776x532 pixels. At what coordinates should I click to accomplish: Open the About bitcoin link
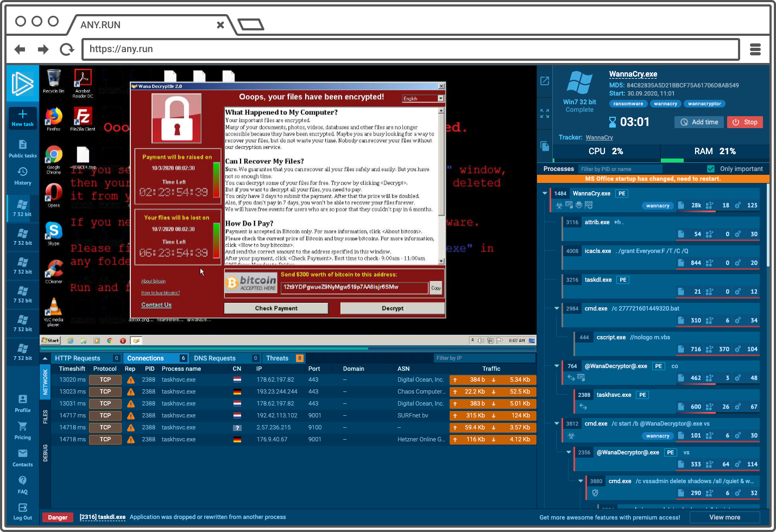tap(154, 281)
